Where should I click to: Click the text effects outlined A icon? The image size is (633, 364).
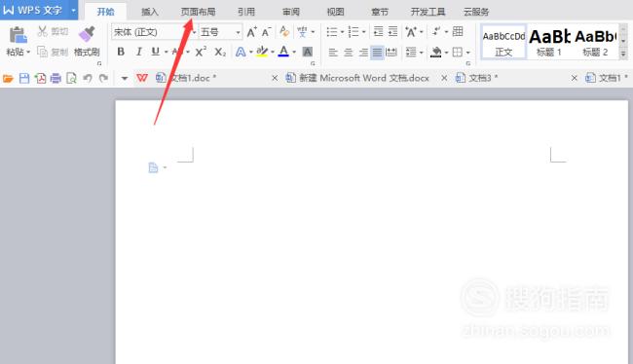[x=241, y=52]
